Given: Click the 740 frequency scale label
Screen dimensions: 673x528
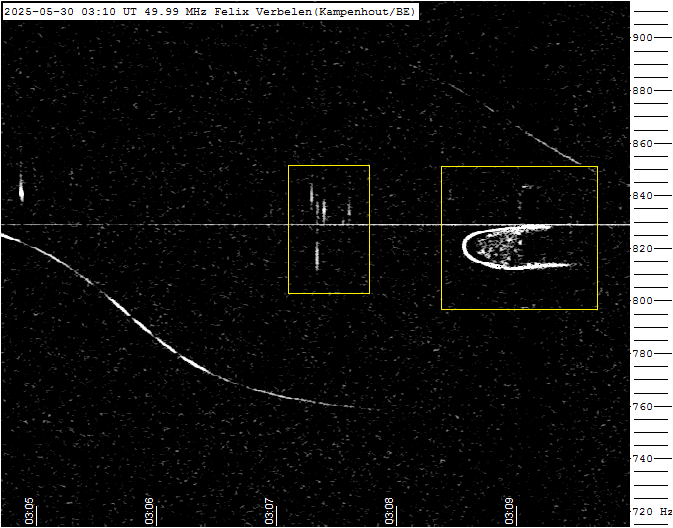Looking at the screenshot, I should click(642, 459).
